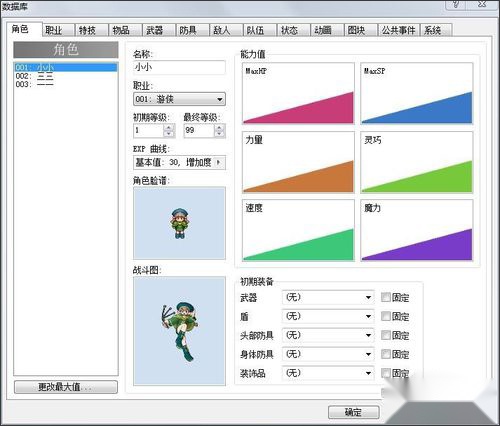Open the 速度 parameter curve graph
The image size is (500, 426).
point(298,230)
